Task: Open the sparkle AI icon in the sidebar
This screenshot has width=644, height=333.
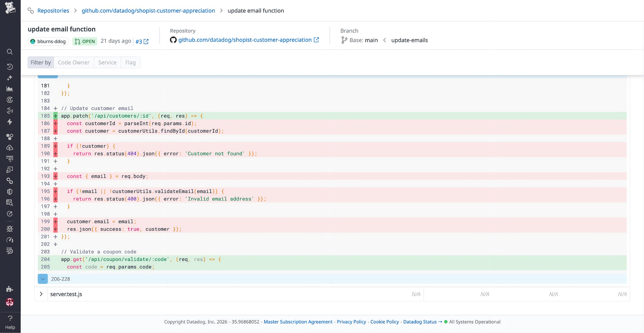Action: (10, 78)
